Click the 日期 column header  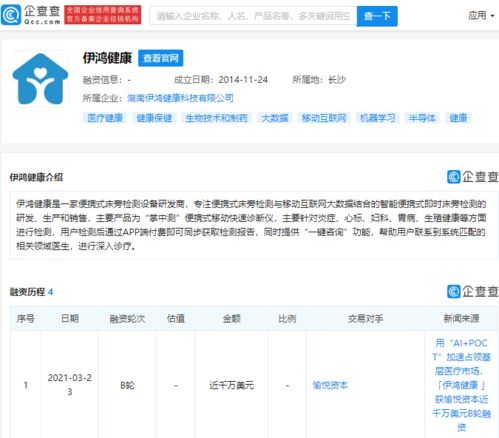pyautogui.click(x=70, y=319)
